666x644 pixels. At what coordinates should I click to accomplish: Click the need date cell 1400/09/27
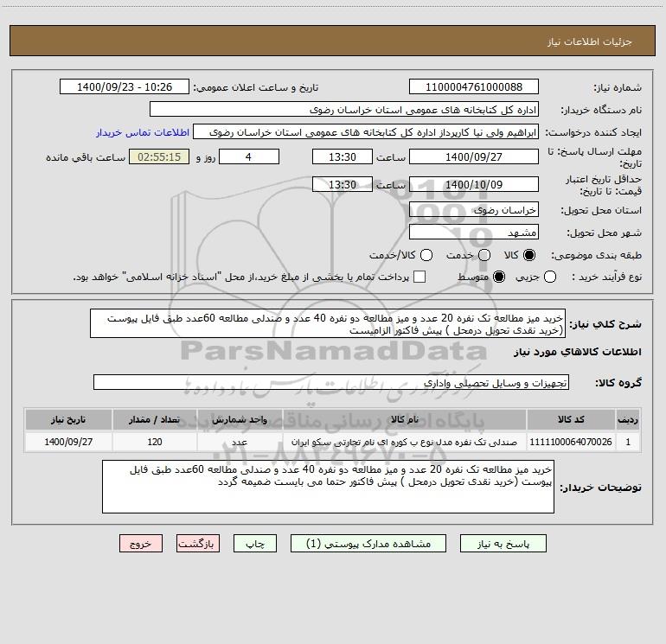tap(68, 442)
